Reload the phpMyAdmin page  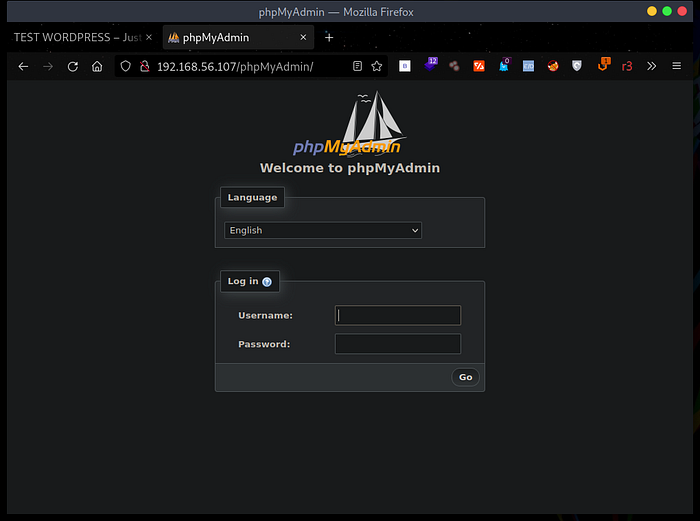(x=72, y=66)
